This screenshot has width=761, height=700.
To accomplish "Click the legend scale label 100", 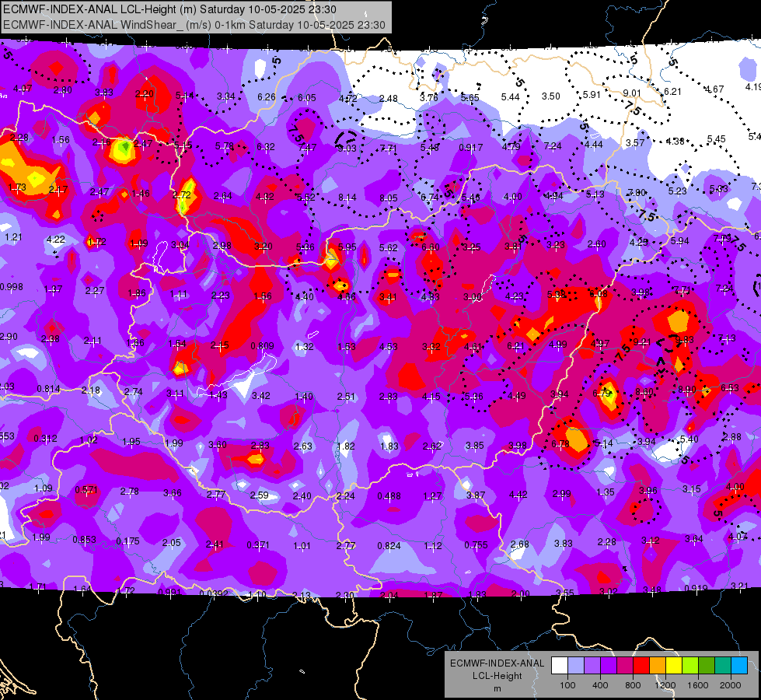I will coord(567,685).
